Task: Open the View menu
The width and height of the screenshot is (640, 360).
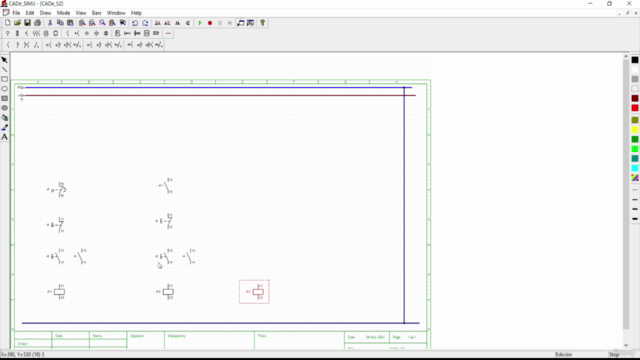Action: tap(81, 13)
